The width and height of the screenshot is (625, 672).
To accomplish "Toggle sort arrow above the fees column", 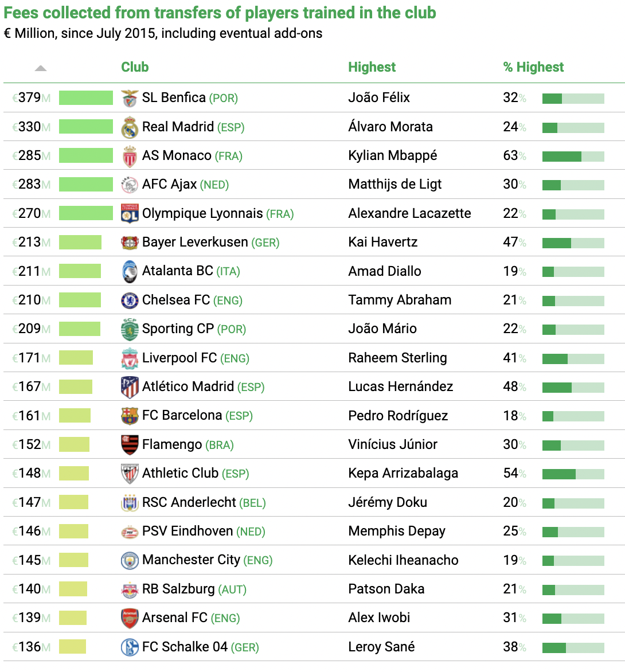I will tap(41, 68).
